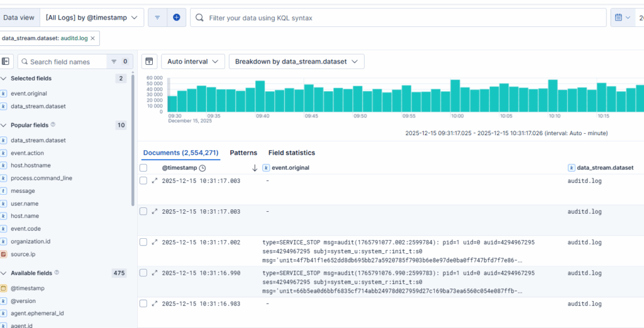This screenshot has height=328, width=644.
Task: Tick the 10:31:16.990 row checkbox
Action: 143,273
